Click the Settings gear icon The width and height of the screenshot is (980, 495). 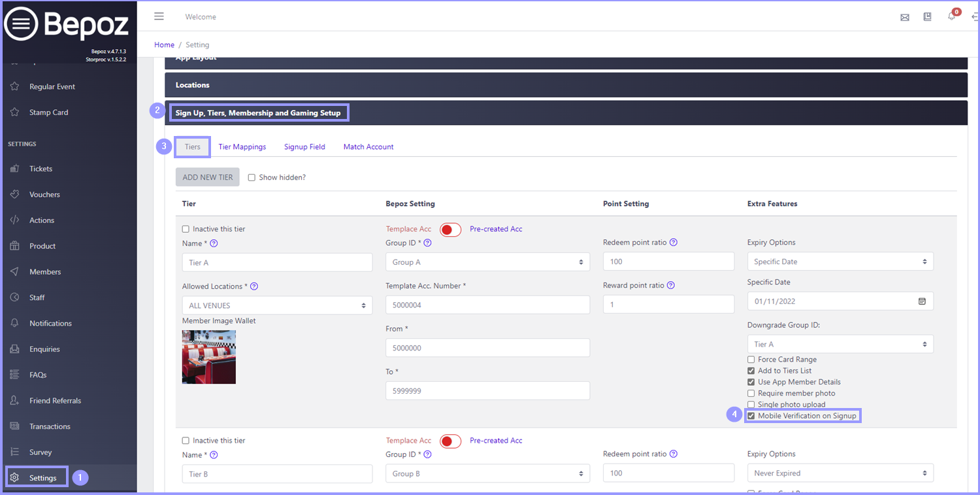15,478
